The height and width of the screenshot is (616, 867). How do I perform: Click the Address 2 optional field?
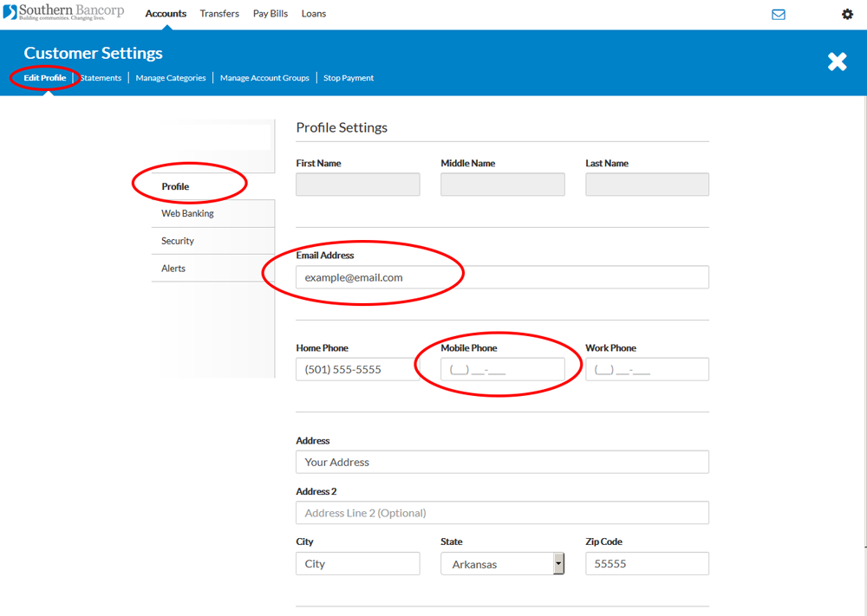[x=502, y=513]
